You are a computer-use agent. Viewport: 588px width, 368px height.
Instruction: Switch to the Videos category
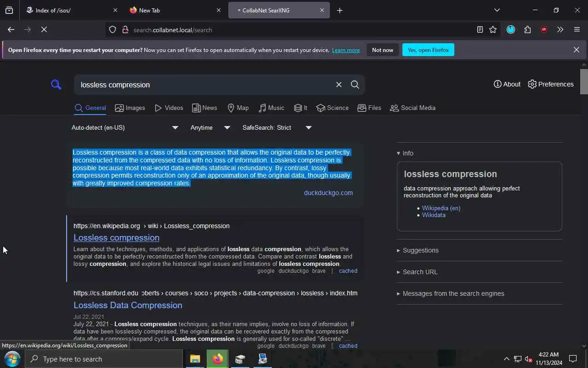169,108
